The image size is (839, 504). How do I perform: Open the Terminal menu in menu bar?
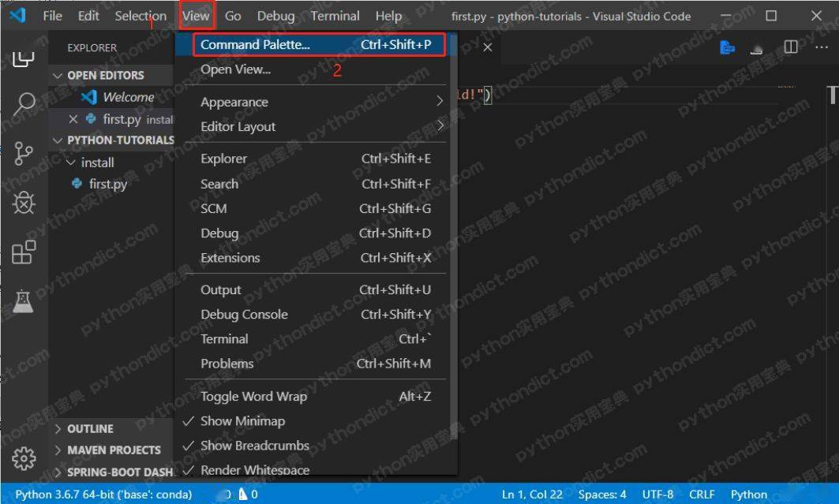(x=335, y=16)
